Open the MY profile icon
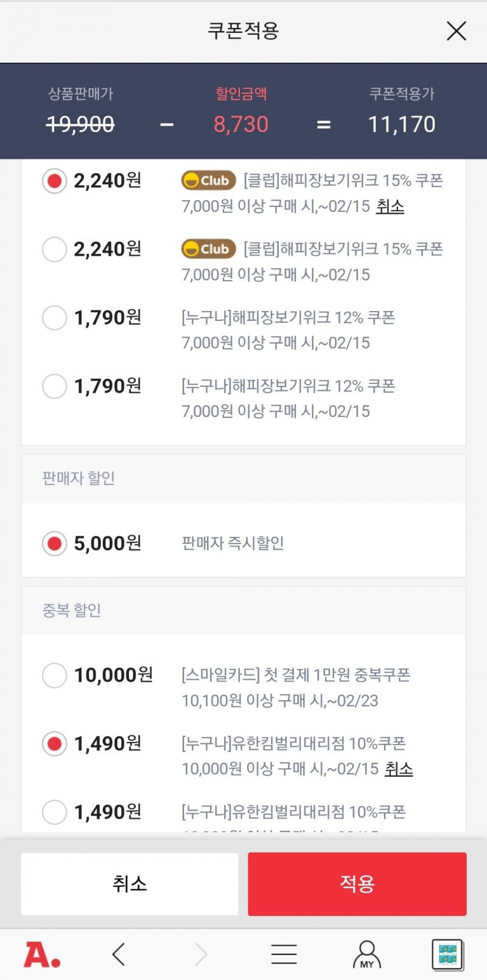This screenshot has width=487, height=980. [x=367, y=954]
